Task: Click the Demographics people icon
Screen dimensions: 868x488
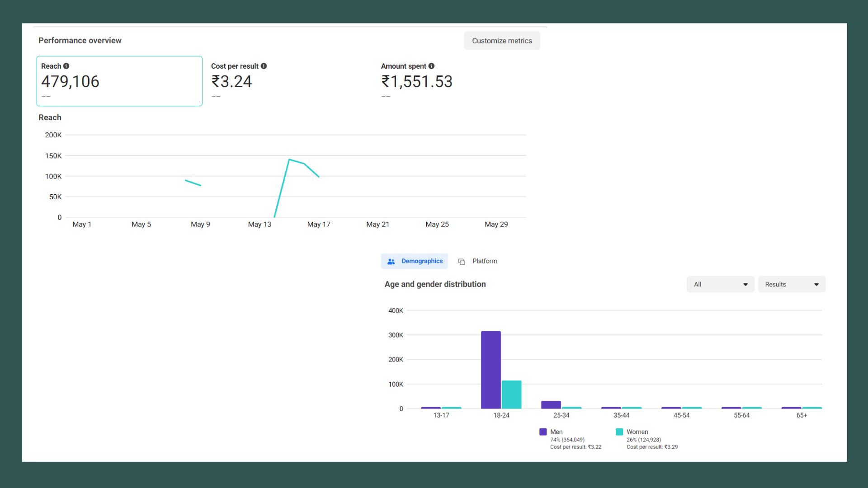Action: [x=391, y=262]
